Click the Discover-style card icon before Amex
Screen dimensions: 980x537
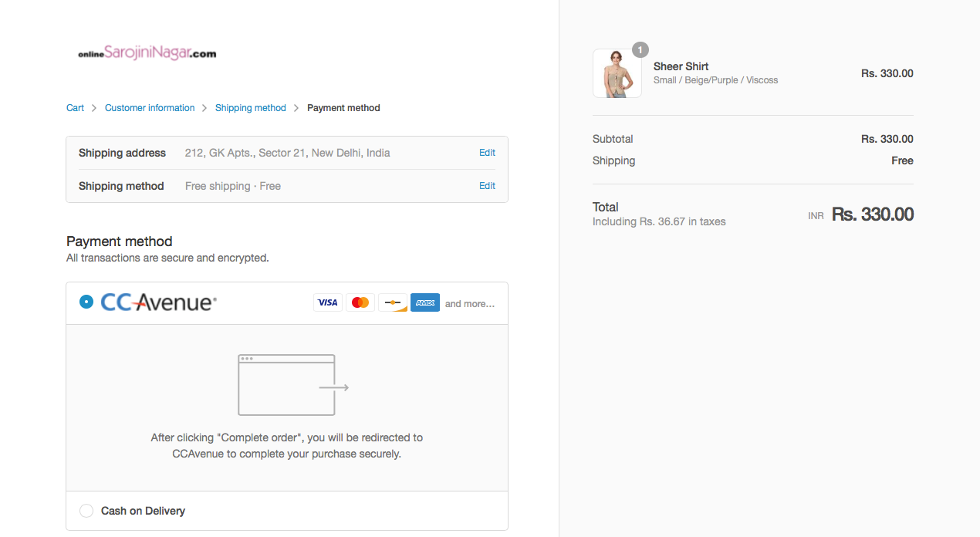point(393,302)
